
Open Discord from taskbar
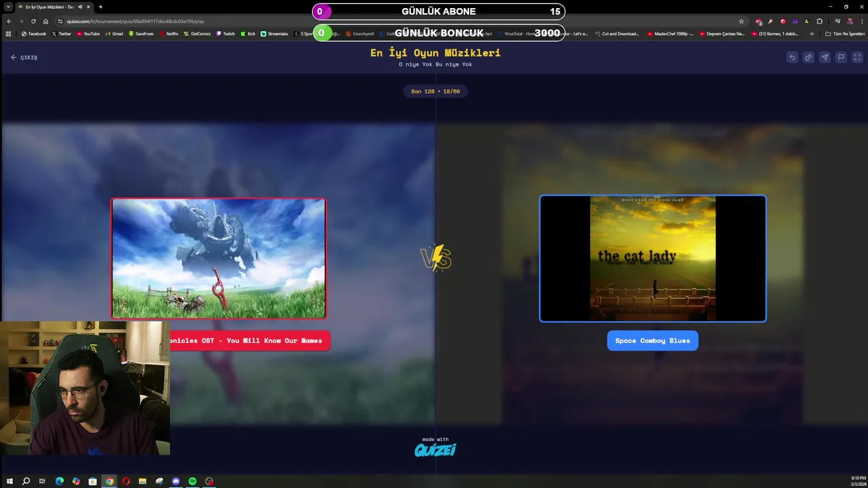pos(176,481)
